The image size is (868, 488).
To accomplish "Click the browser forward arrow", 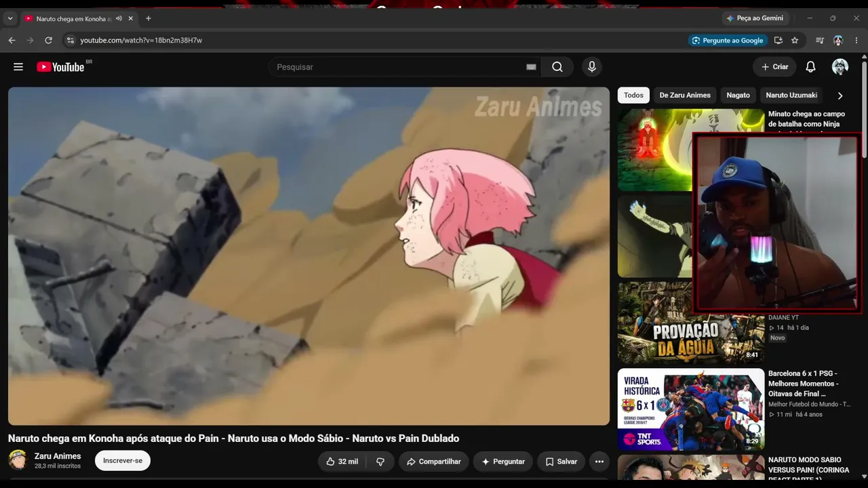I will pos(30,41).
